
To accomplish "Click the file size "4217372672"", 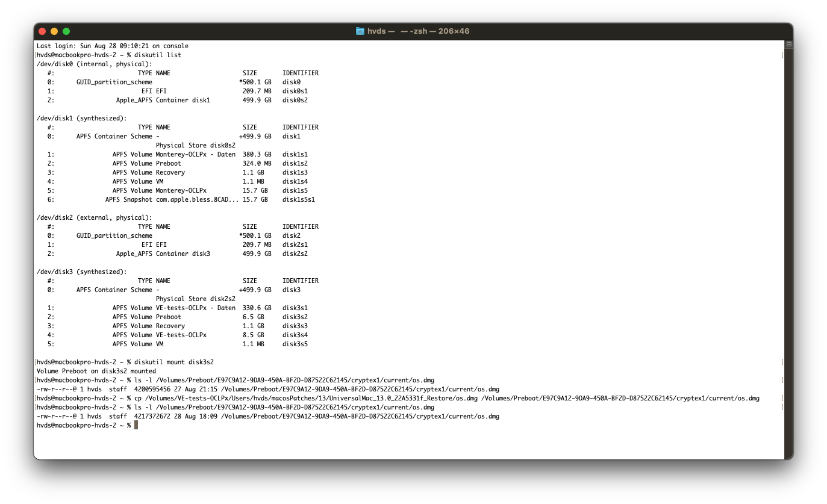I will coord(152,416).
